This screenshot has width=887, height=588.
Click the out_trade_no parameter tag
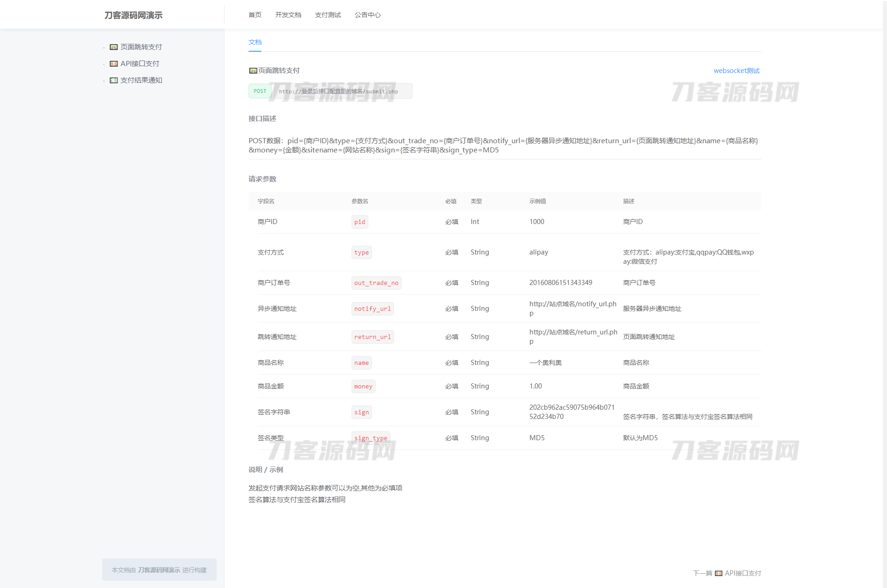point(376,283)
